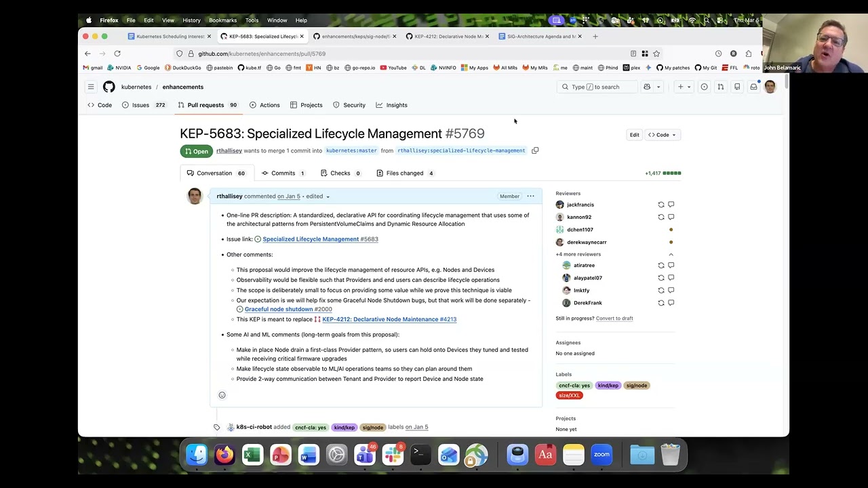The image size is (868, 488).
Task: Open GitHub Copilot chat icon in header
Action: tap(647, 87)
